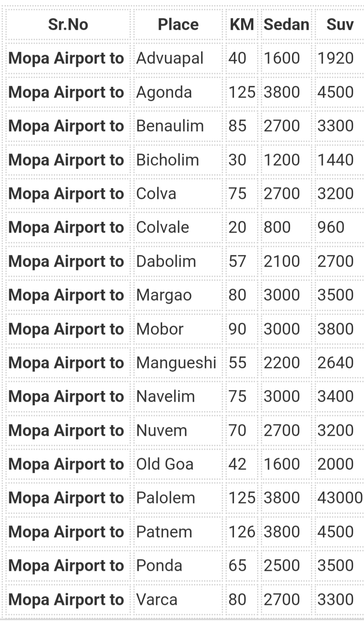Select Benaulim Sedan fare 2700
The image size is (364, 621).
(287, 126)
